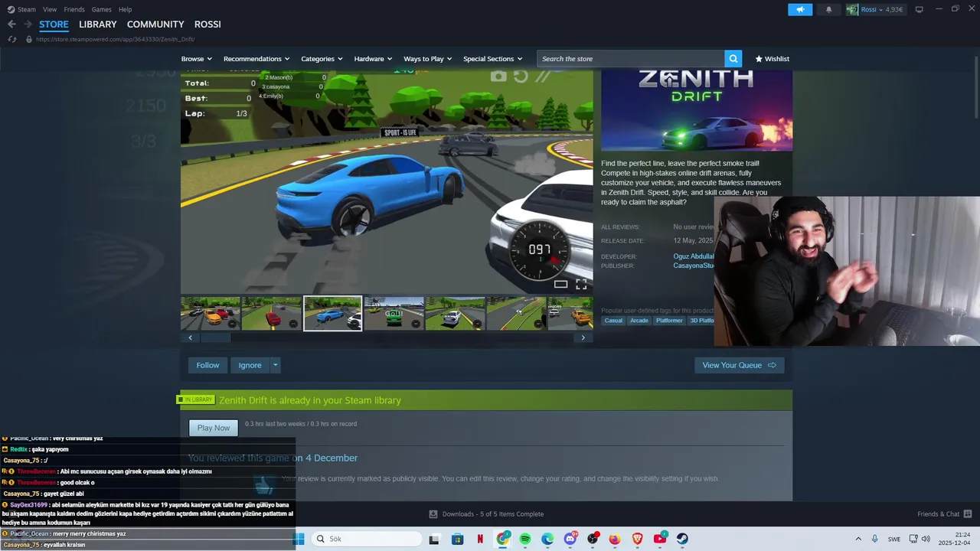This screenshot has width=980, height=551.
Task: Open OBS Studio from the taskbar
Action: point(593,539)
